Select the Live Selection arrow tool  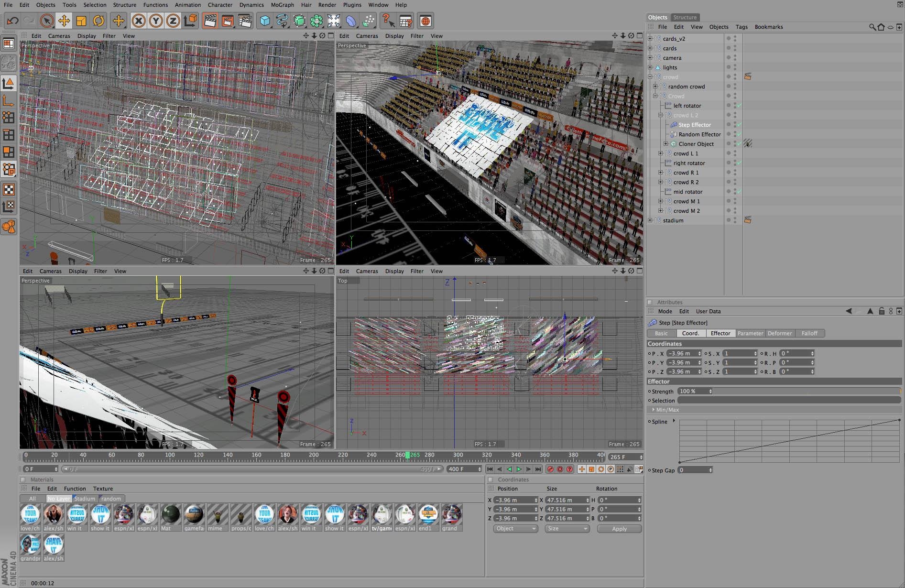pyautogui.click(x=47, y=21)
